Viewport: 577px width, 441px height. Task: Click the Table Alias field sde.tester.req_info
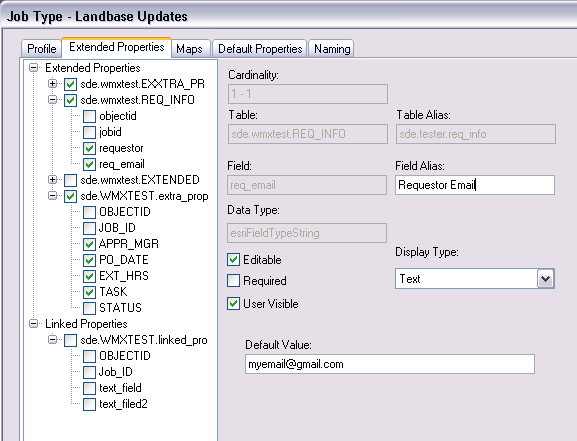[476, 134]
